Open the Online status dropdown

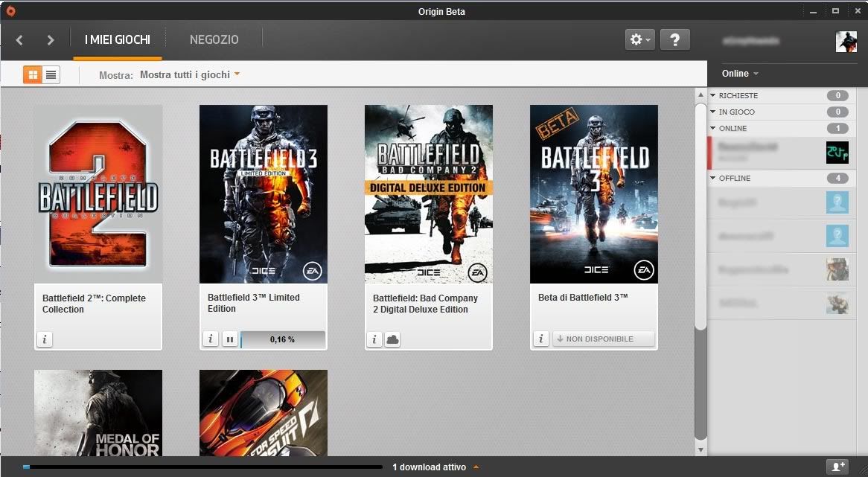coord(740,74)
